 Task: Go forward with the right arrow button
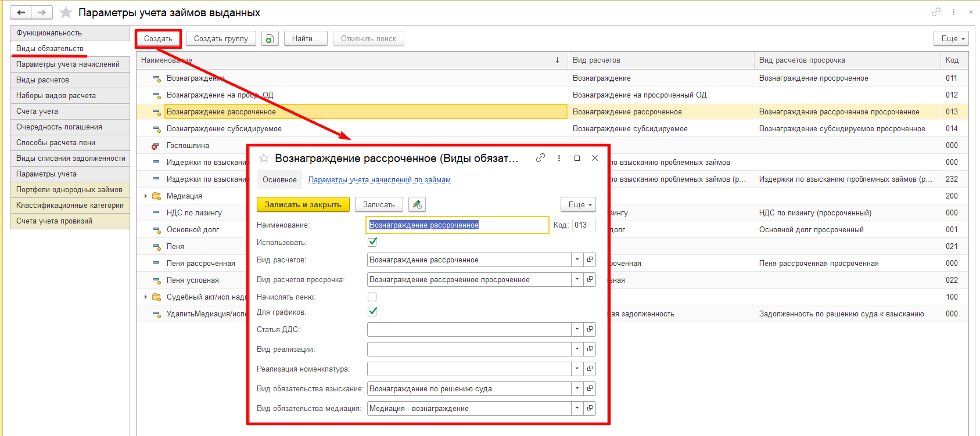click(42, 12)
